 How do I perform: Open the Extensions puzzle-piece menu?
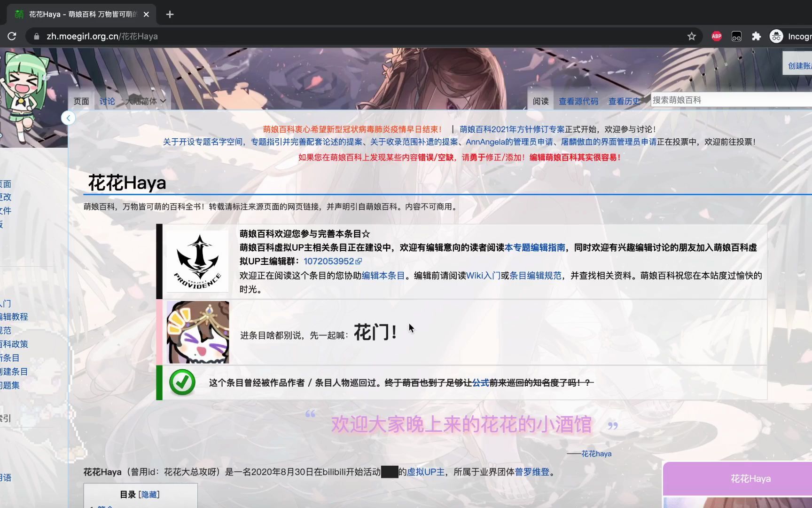coord(756,36)
